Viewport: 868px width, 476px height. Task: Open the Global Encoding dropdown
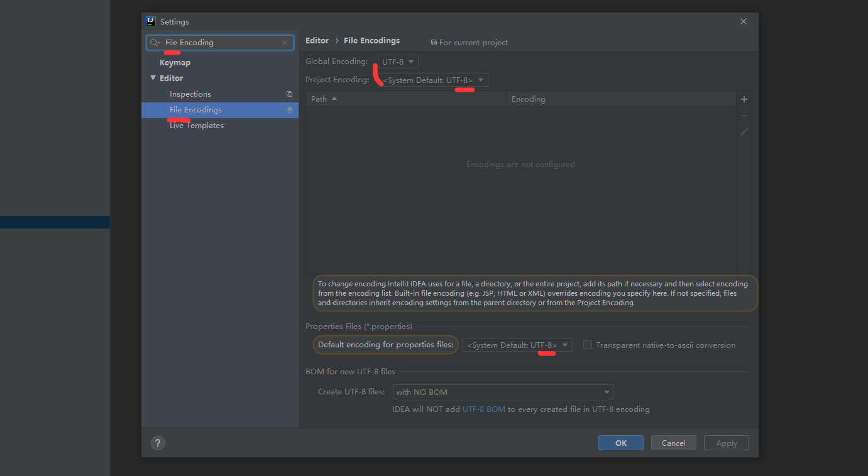398,62
